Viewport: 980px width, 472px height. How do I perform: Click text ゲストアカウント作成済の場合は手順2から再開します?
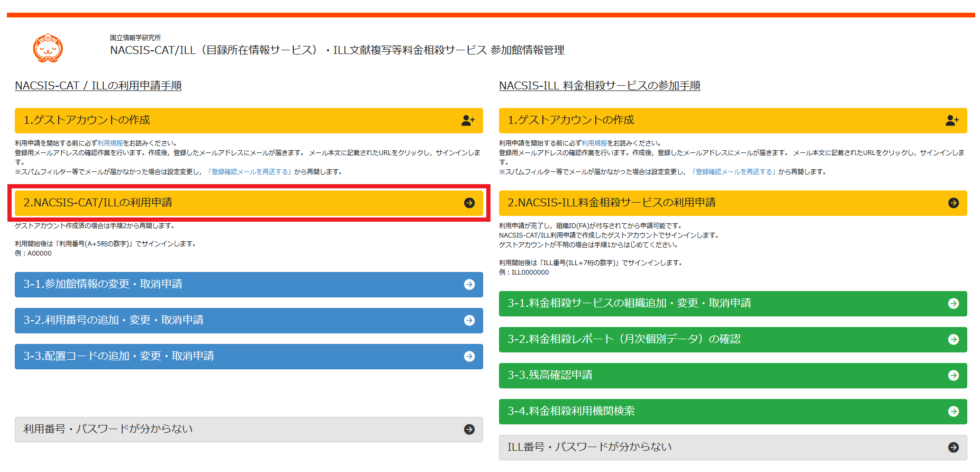[x=95, y=226]
